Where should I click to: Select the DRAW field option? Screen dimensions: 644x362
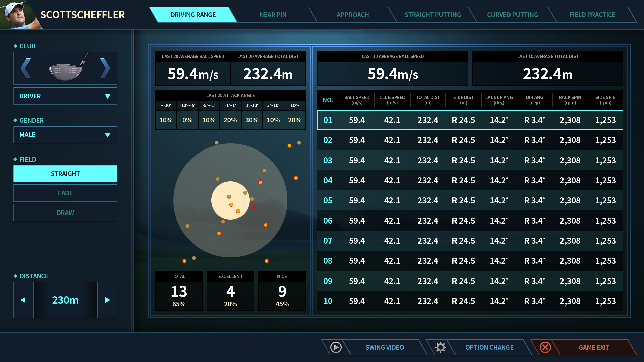click(x=65, y=213)
